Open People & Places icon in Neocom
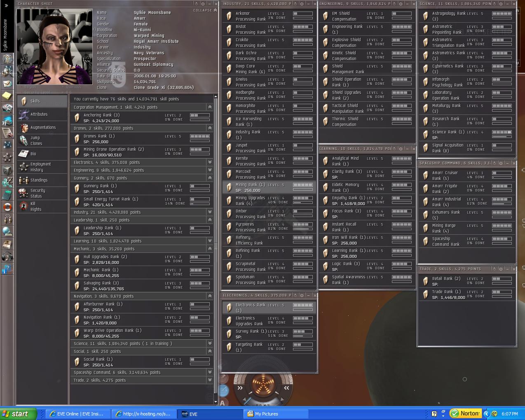This screenshot has height=420, width=525. [7, 71]
